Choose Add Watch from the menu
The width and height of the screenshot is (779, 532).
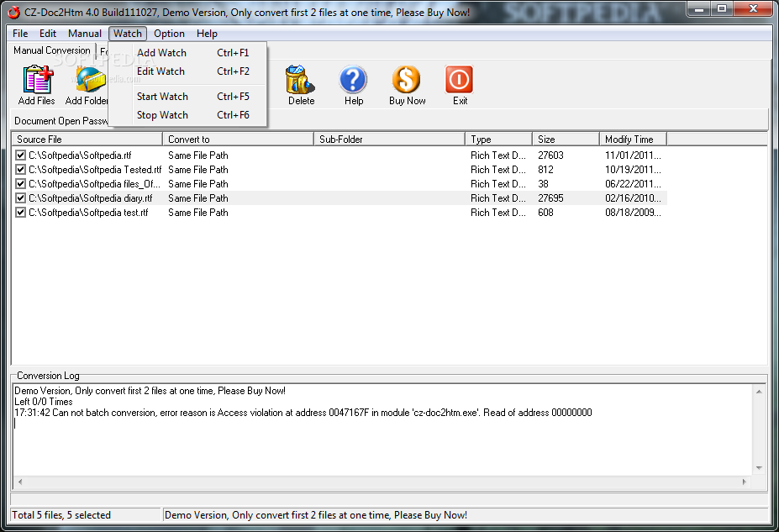point(187,53)
